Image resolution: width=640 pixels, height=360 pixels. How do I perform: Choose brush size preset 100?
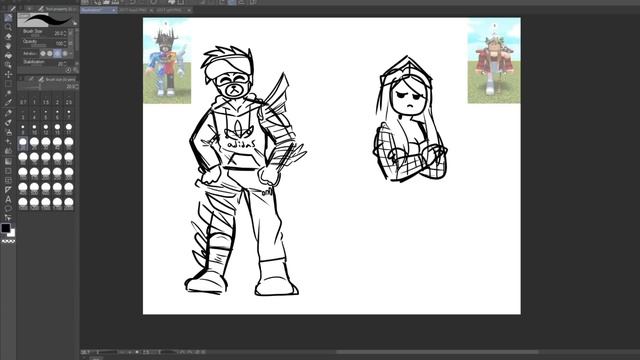57,158
